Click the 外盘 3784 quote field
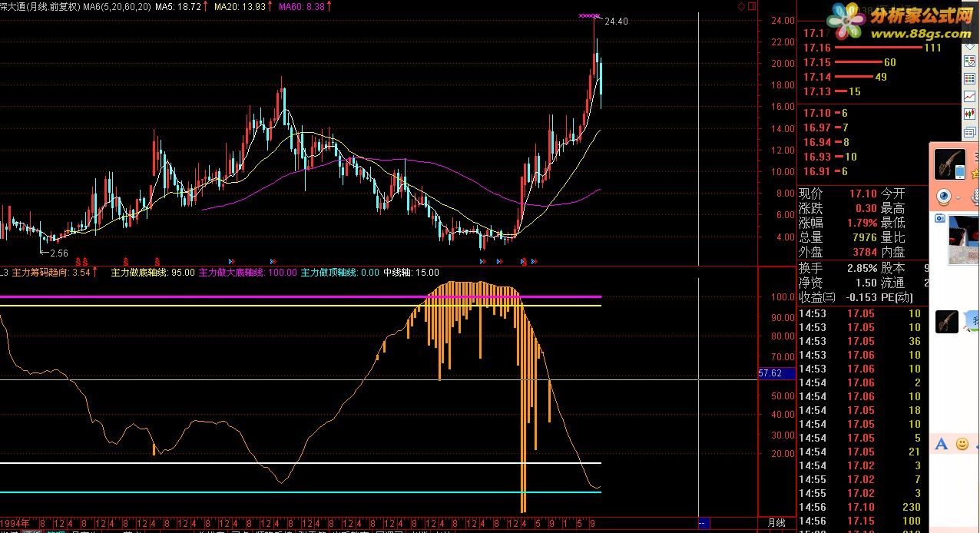The width and height of the screenshot is (980, 533). coord(838,252)
